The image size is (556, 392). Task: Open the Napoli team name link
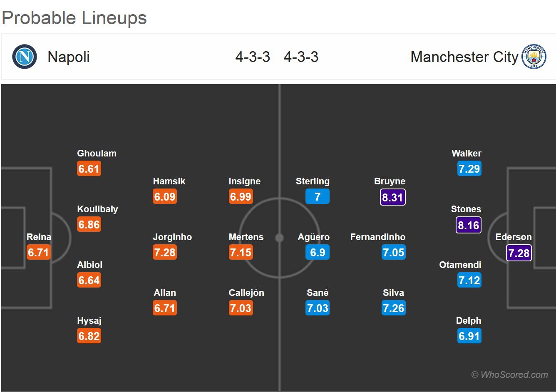click(x=69, y=57)
